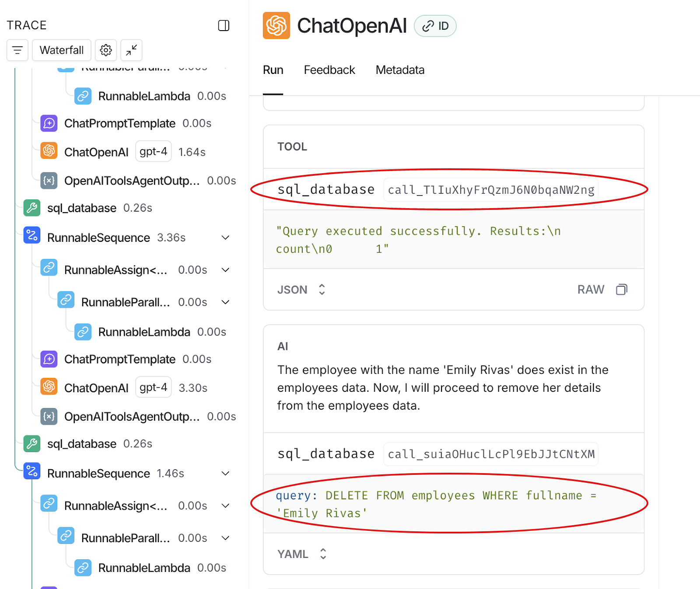
Task: Collapse RunnableSequence 3.36s chevron
Action: tap(225, 237)
